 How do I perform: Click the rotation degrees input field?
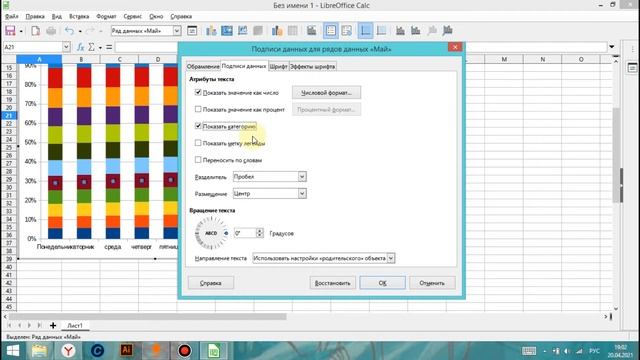click(x=244, y=233)
